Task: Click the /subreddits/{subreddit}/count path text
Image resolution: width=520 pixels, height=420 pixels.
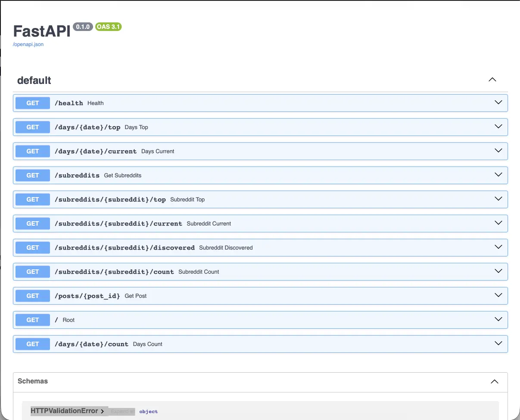Action: point(114,272)
